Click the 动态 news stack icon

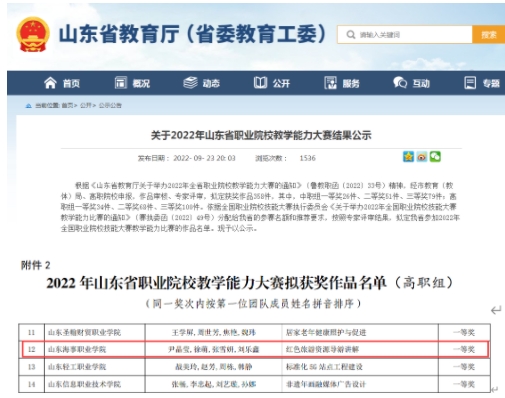[x=191, y=83]
